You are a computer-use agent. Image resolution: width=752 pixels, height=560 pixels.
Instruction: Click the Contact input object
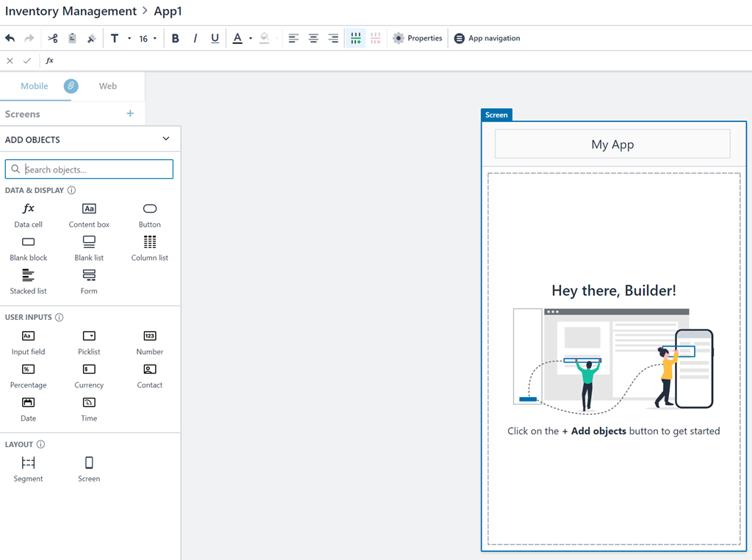click(150, 375)
